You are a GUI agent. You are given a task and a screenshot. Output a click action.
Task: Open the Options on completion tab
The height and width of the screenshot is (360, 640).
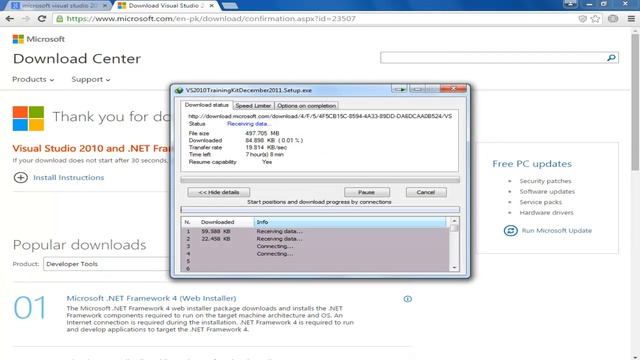306,106
